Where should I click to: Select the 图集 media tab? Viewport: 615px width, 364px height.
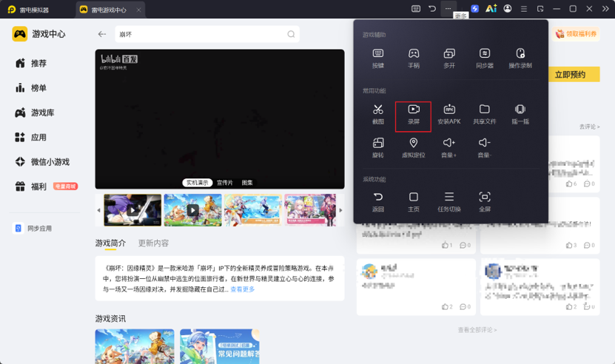[x=247, y=183]
